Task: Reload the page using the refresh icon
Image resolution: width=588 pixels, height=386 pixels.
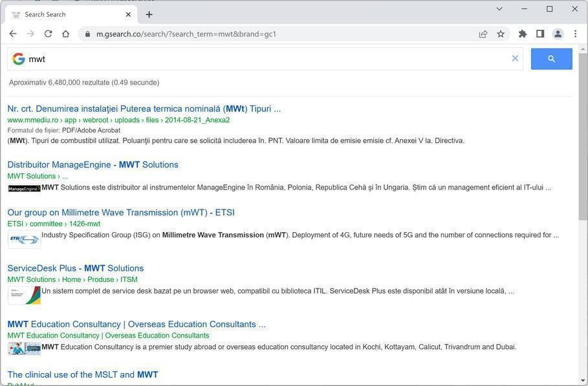Action: pos(48,34)
